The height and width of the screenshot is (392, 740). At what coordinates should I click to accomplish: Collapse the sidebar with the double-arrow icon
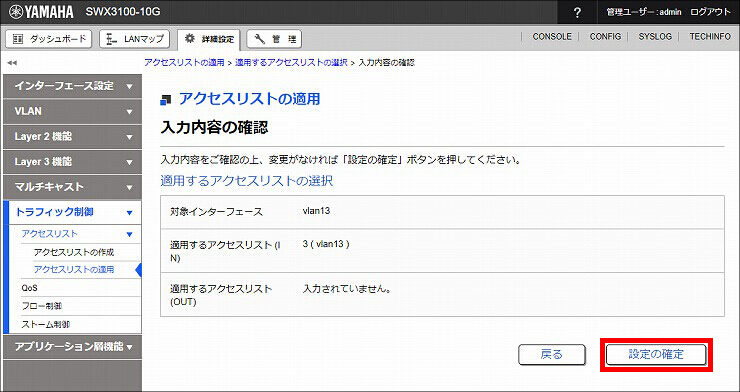pyautogui.click(x=12, y=62)
